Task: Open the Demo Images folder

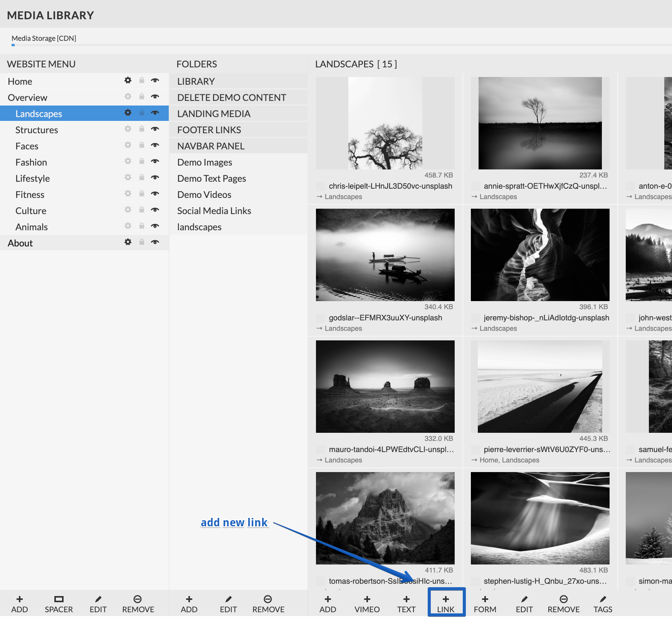Action: pos(239,162)
